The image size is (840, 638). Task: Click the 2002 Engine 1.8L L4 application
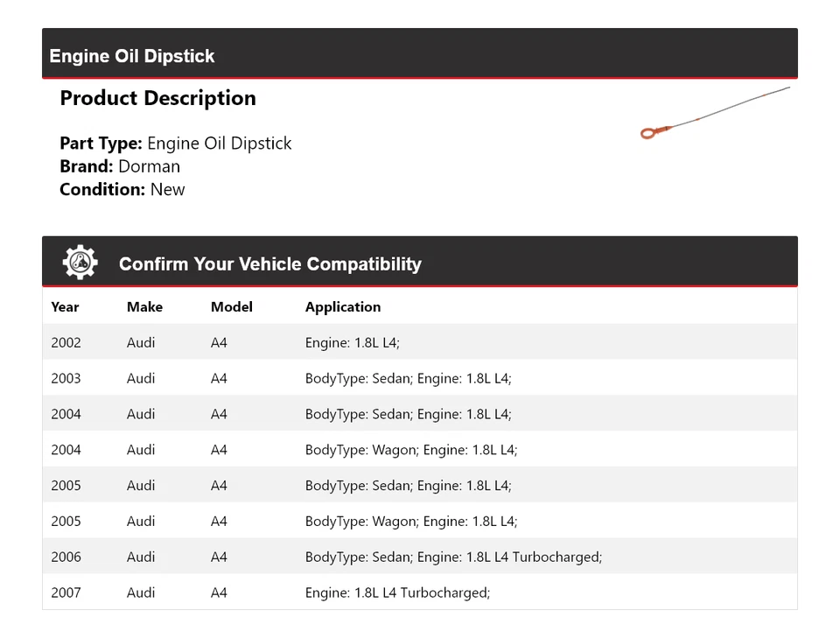click(352, 343)
